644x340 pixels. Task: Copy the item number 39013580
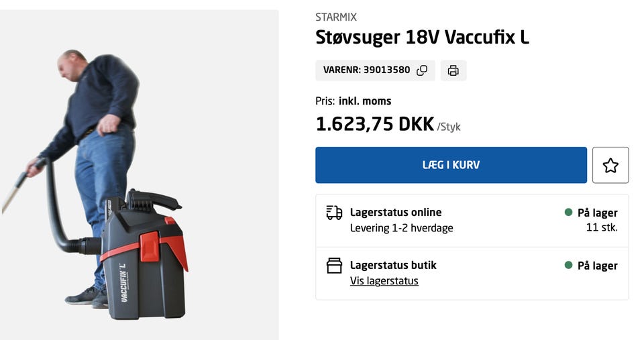tap(422, 70)
